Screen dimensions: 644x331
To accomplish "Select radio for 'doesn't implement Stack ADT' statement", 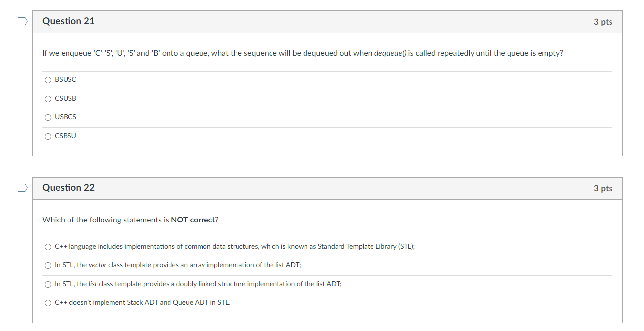I will [x=48, y=303].
